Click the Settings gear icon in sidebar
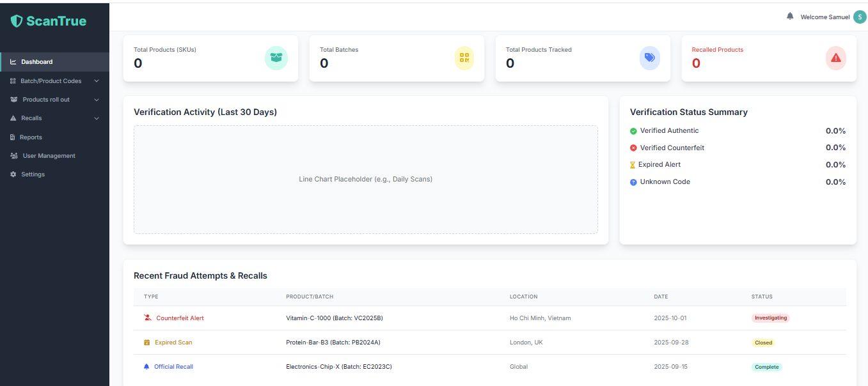 [13, 174]
